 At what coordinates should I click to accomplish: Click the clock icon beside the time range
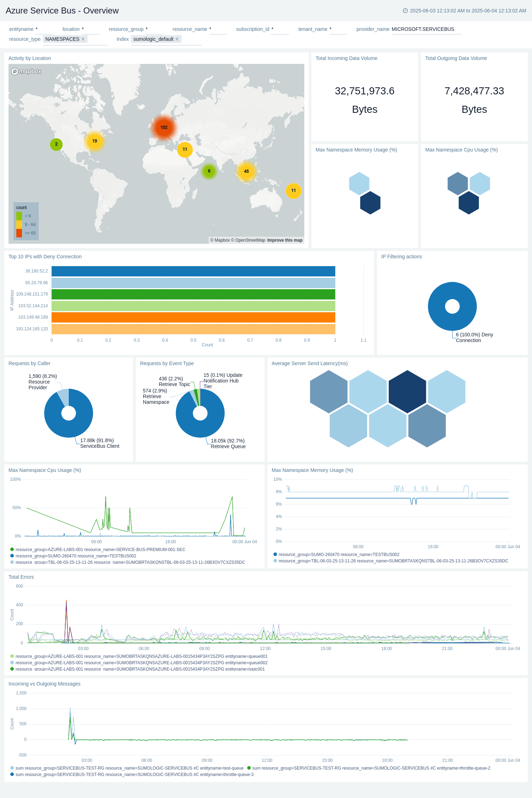tap(405, 11)
